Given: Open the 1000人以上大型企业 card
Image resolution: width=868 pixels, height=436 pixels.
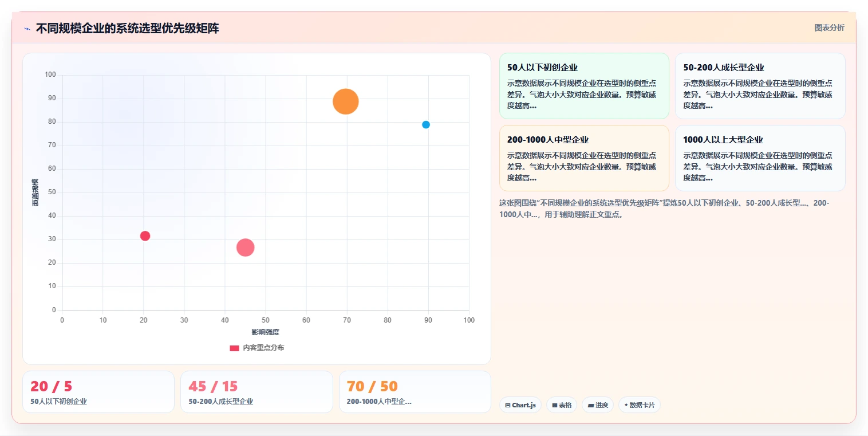Looking at the screenshot, I should (x=760, y=158).
